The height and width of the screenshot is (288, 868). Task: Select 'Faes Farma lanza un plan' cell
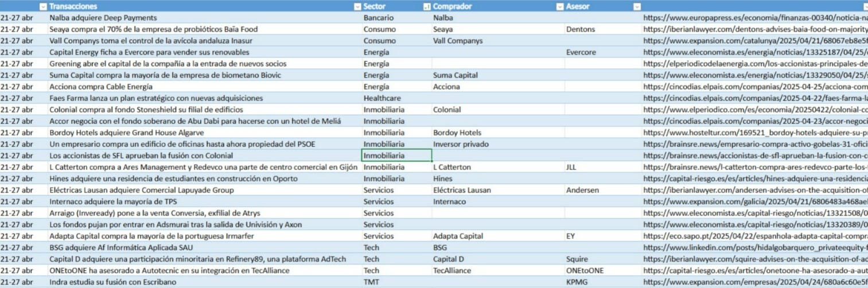pyautogui.click(x=205, y=98)
